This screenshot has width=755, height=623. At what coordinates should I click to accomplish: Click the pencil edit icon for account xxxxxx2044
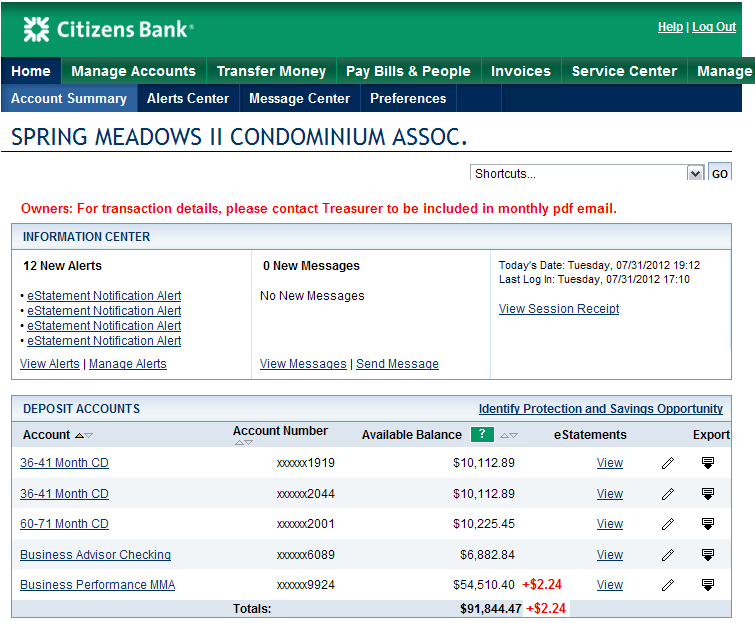667,494
